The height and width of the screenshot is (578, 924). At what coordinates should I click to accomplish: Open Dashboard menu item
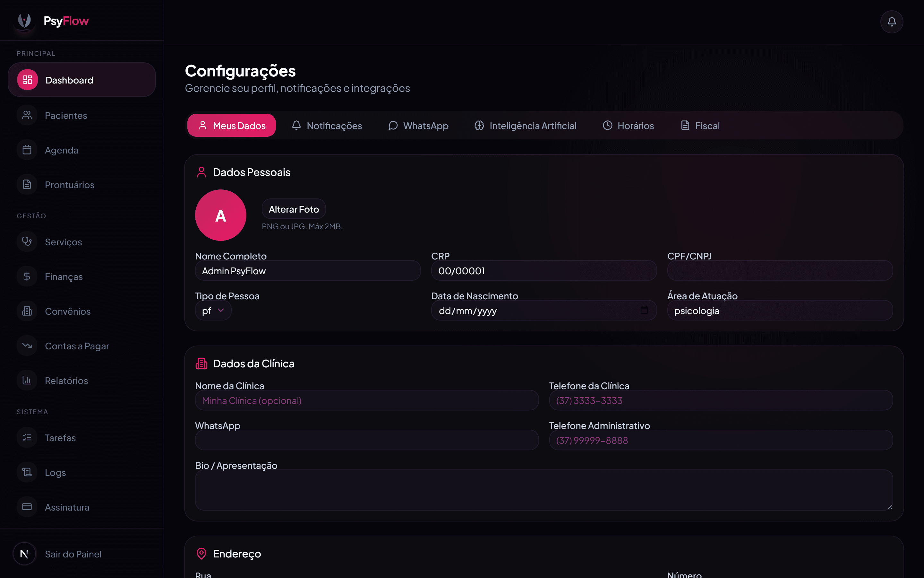[x=82, y=80]
